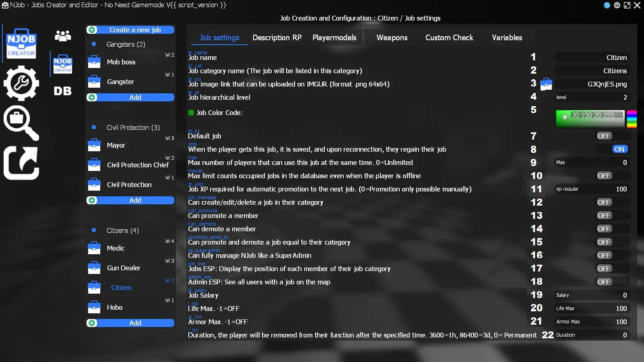Viewport: 644px width, 362px height.
Task: Click the export/share arrow icon
Action: [21, 162]
